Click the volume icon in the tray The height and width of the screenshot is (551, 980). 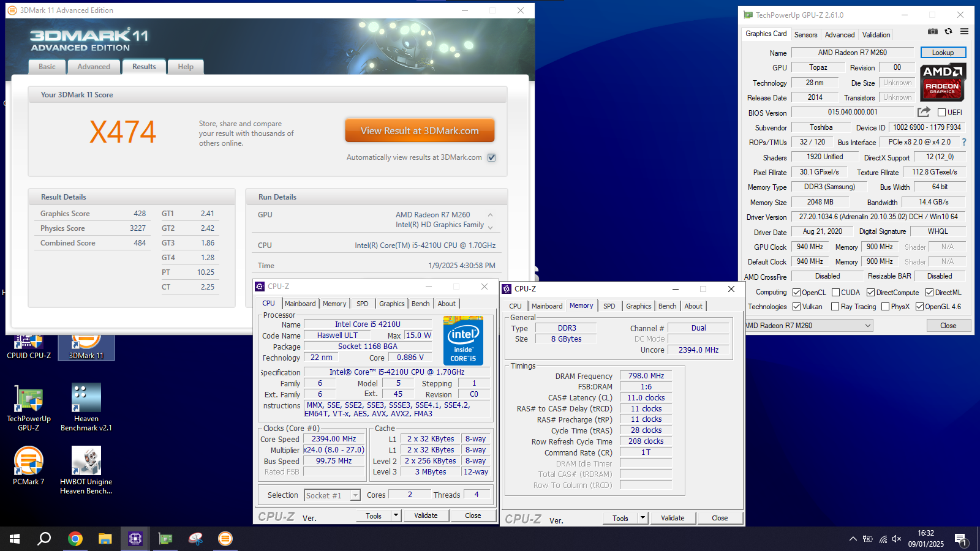(897, 539)
